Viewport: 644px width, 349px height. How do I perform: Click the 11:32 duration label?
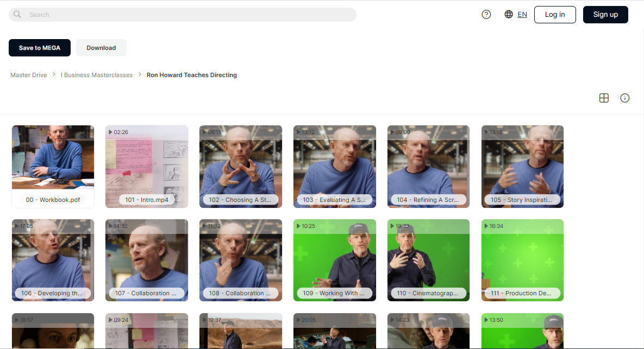pos(214,226)
